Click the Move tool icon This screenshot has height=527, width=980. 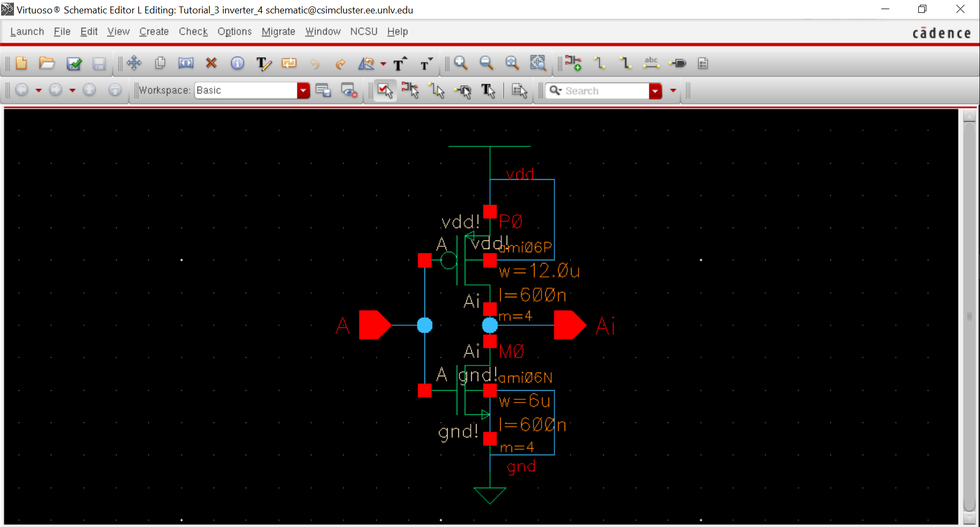(x=134, y=63)
